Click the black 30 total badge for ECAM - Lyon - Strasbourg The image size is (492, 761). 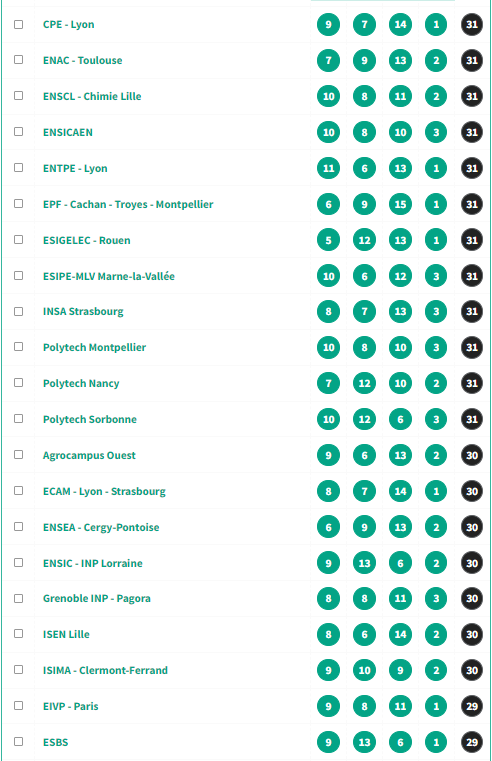click(472, 491)
